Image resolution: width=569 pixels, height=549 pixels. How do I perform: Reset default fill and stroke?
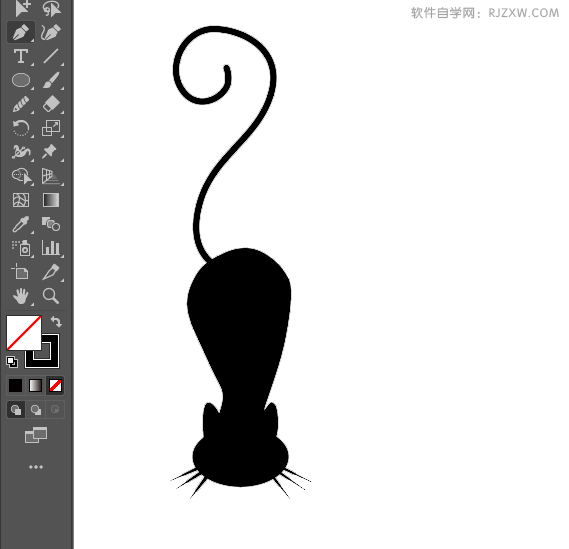click(x=12, y=362)
